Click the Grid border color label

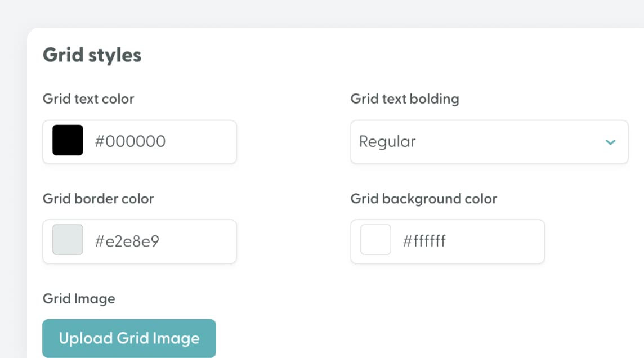click(x=98, y=199)
